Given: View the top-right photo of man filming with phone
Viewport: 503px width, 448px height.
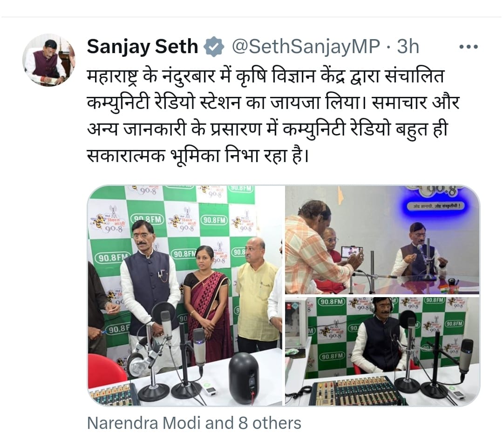Looking at the screenshot, I should (x=382, y=239).
